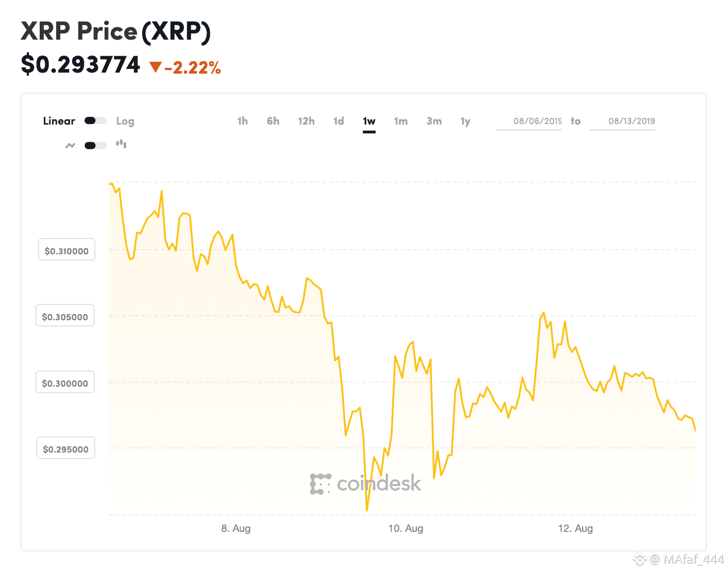728x572 pixels.
Task: Click the $0.310000 price axis label
Action: (66, 251)
